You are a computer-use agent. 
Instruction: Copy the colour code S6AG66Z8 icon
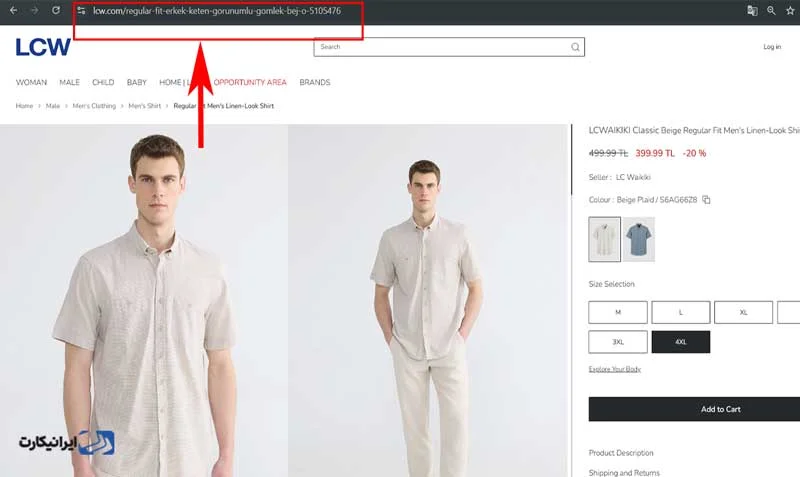point(706,199)
